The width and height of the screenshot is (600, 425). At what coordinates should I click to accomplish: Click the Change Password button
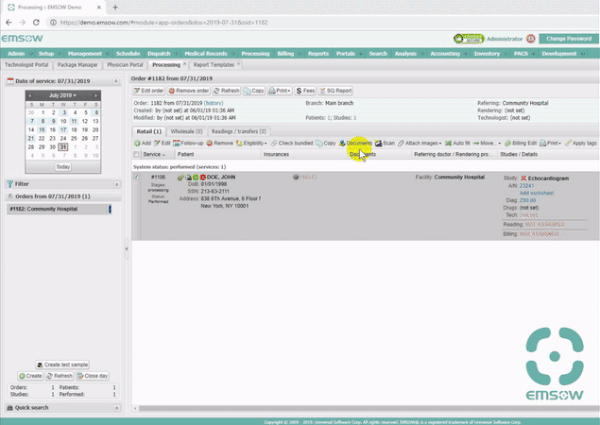pos(569,39)
